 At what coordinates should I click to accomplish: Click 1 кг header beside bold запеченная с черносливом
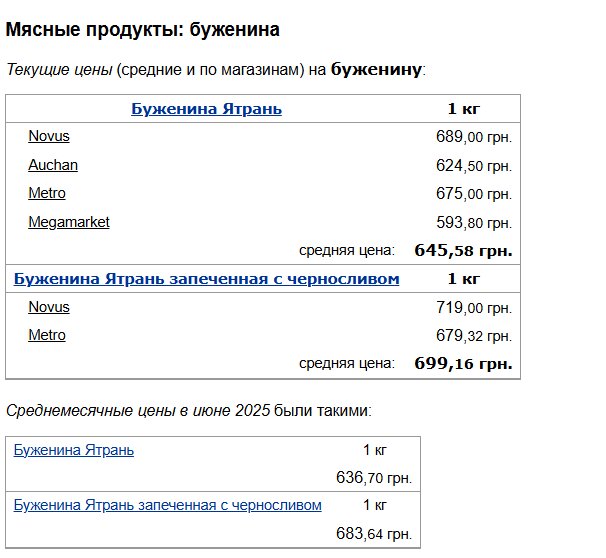point(463,279)
